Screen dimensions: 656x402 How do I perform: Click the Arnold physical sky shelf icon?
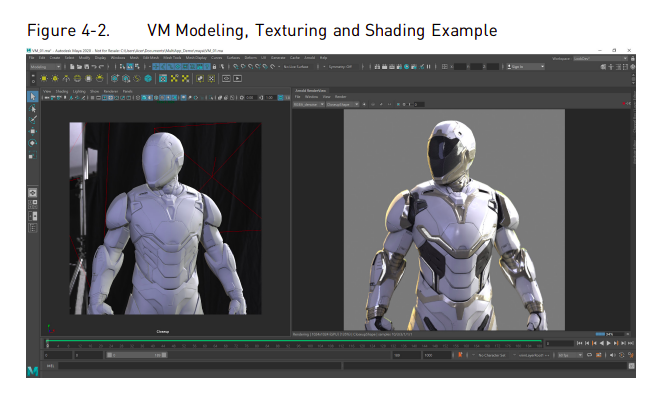click(100, 78)
